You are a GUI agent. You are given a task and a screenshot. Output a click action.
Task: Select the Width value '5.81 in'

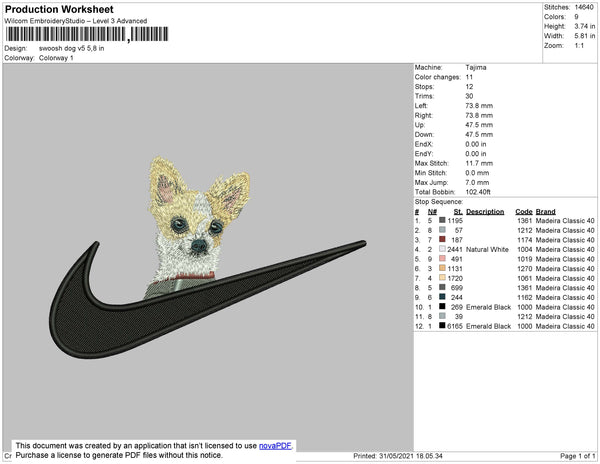[585, 36]
